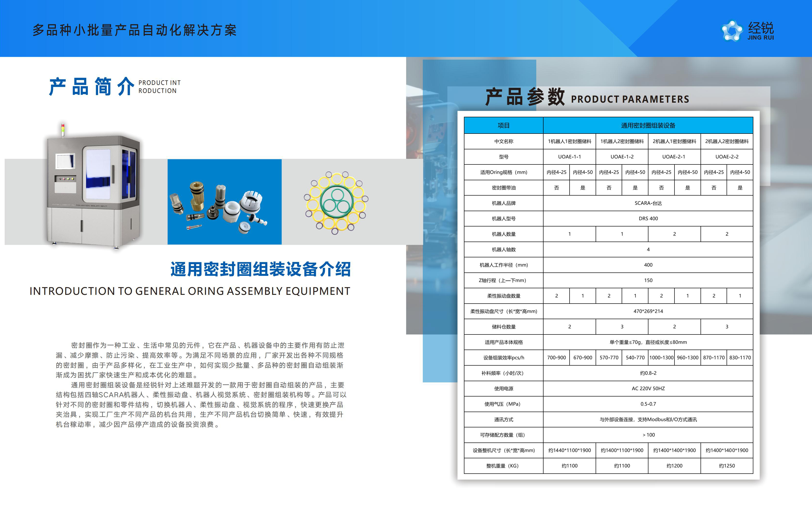This screenshot has height=505, width=812.
Task: Select the PRODUCT PARAMETERS English title
Action: (x=630, y=99)
